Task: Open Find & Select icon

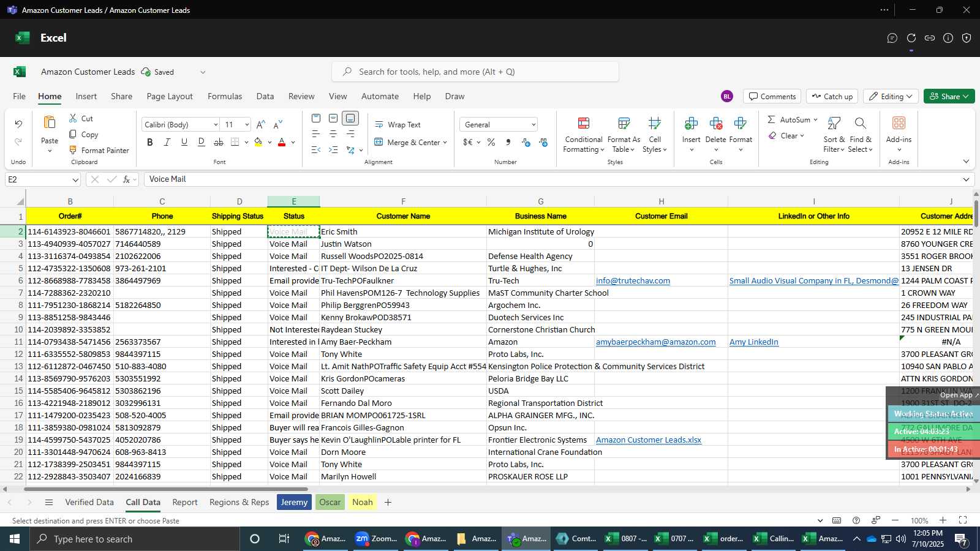Action: click(861, 124)
